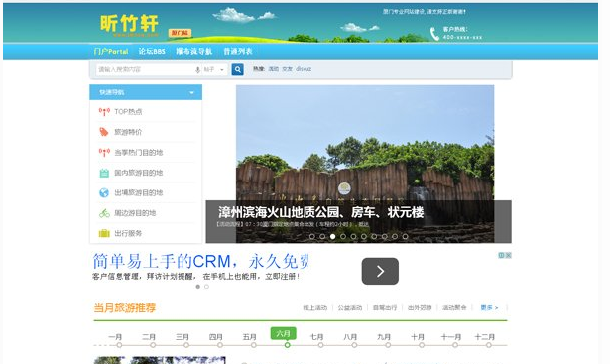Open the 公益活动 category link

350,308
